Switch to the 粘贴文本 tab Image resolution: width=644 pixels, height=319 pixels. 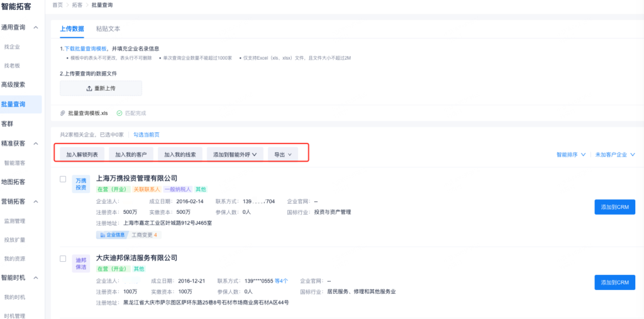click(108, 29)
